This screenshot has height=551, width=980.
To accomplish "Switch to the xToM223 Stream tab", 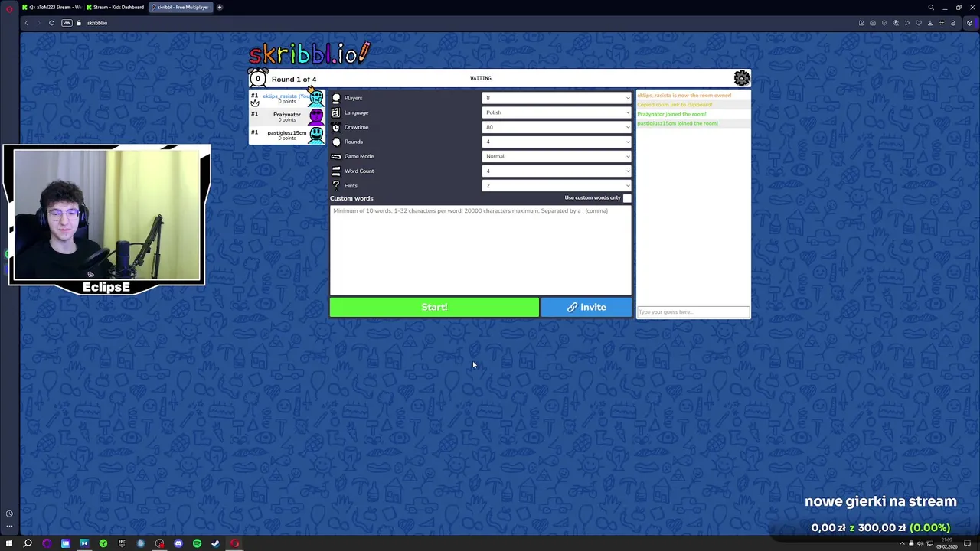I will pyautogui.click(x=54, y=7).
